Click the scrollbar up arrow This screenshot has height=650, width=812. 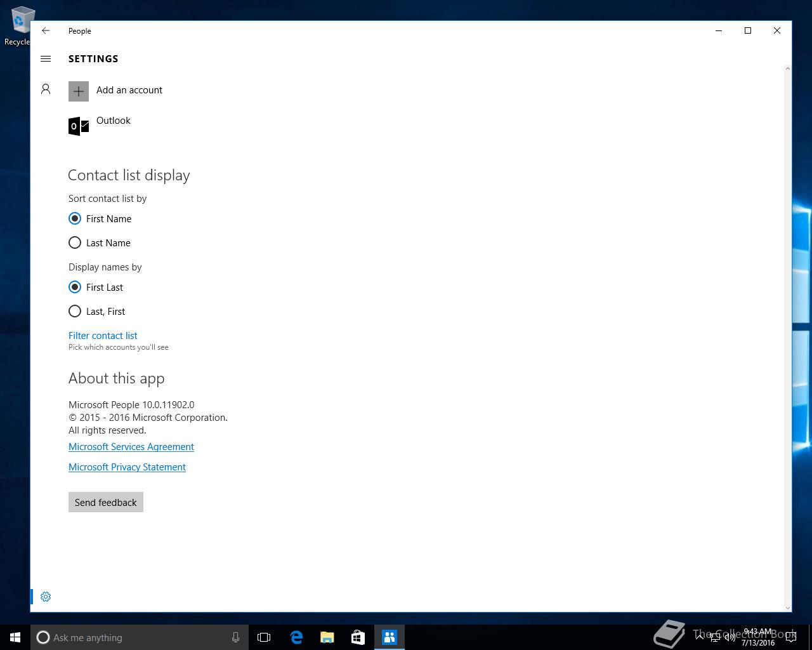788,69
